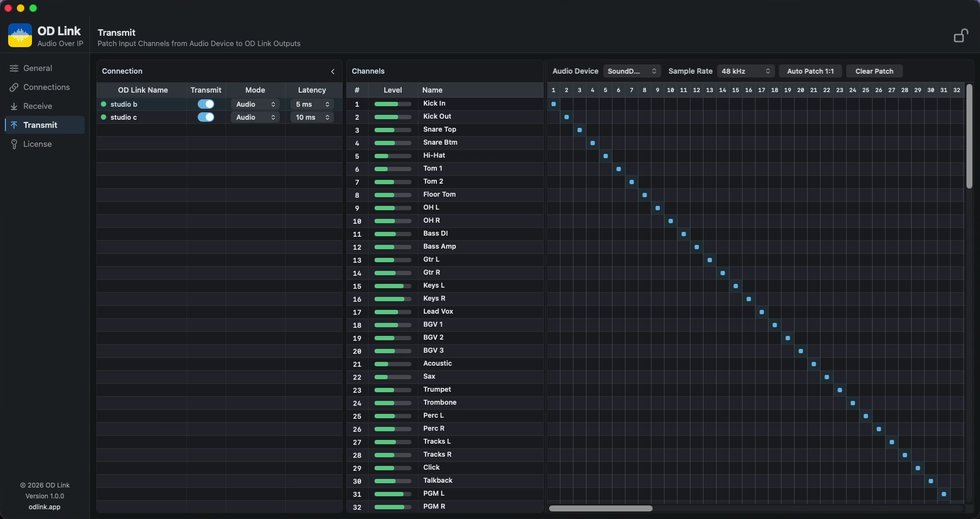Screen dimensions: 980x519
Task: Open the Sample Rate 48 kHz dropdown
Action: click(x=746, y=71)
